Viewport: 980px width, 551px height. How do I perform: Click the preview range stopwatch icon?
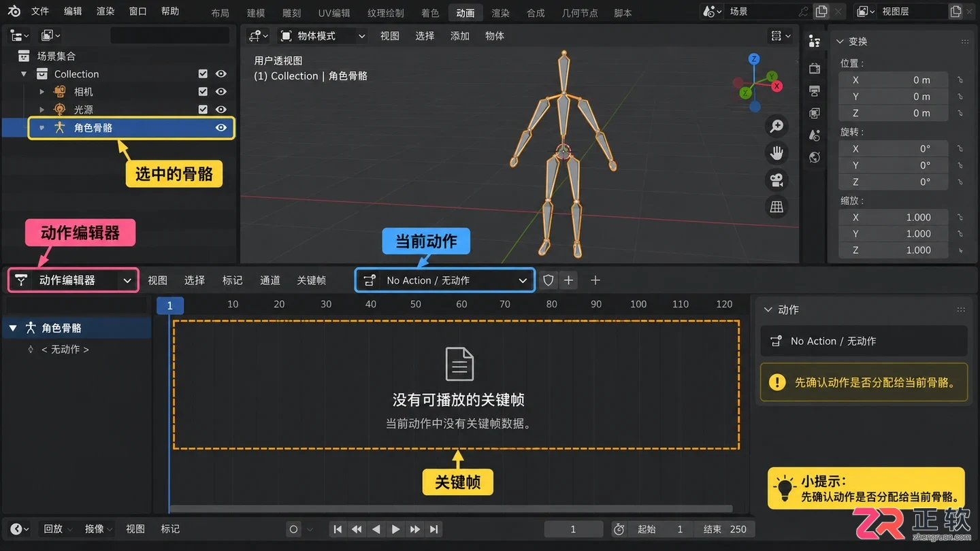point(619,529)
